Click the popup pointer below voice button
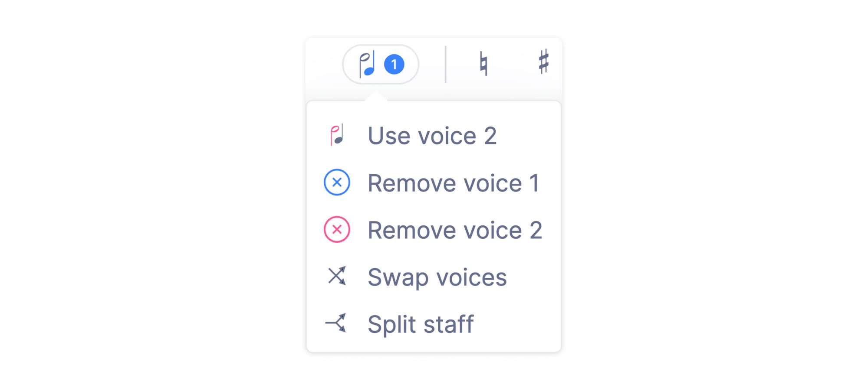This screenshot has height=391, width=868. pyautogui.click(x=376, y=96)
